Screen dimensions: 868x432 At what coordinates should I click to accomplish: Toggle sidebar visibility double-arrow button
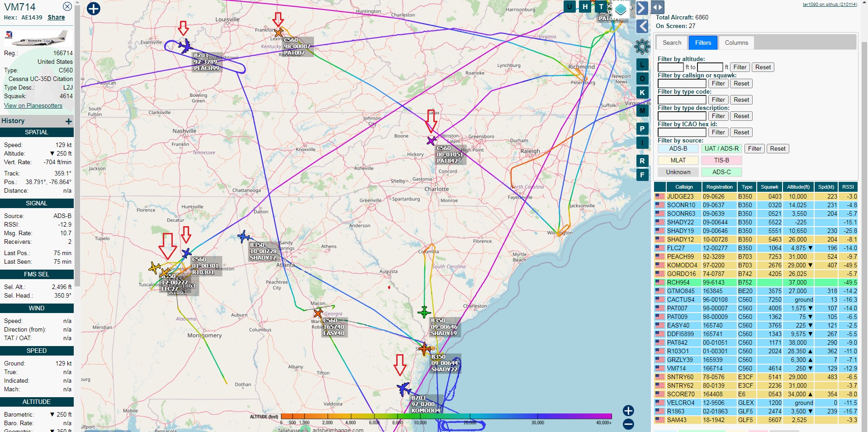[658, 7]
